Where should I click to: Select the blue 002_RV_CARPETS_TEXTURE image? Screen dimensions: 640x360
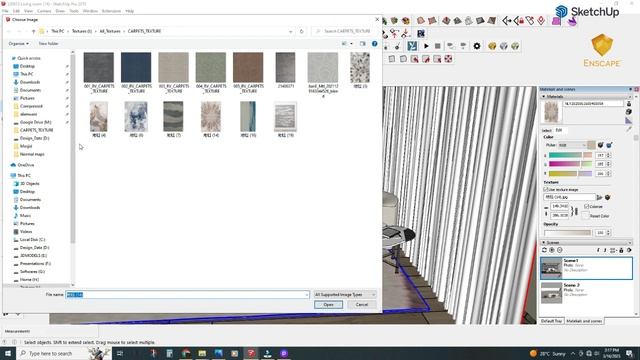[x=136, y=68]
